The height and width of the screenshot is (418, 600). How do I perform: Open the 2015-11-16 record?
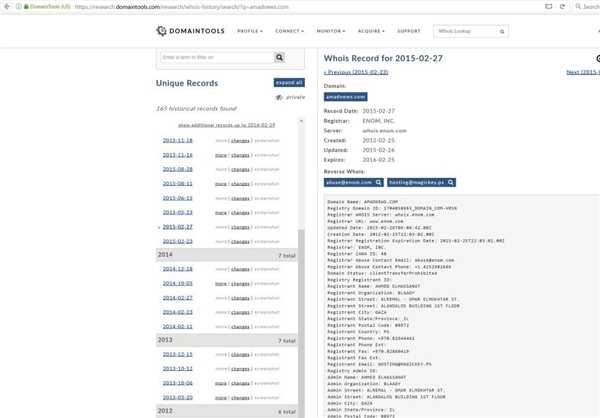178,155
